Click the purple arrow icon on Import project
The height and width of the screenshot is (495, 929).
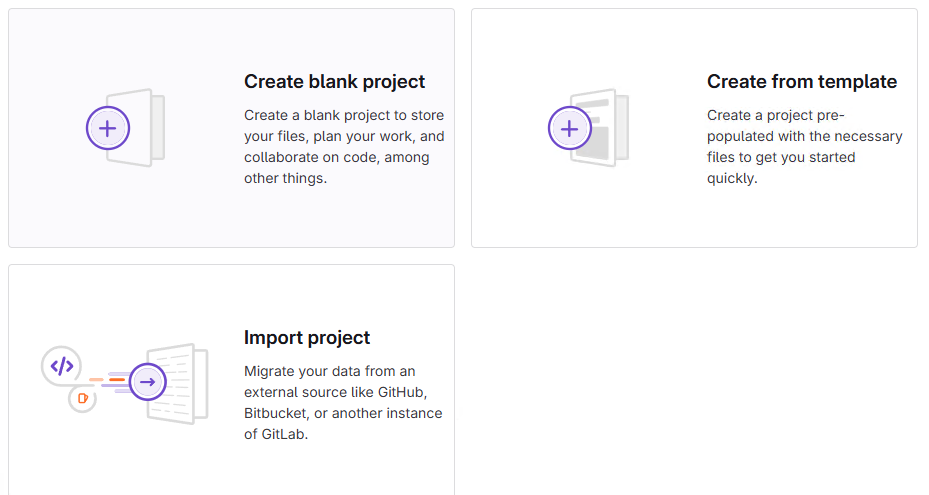[x=148, y=381]
